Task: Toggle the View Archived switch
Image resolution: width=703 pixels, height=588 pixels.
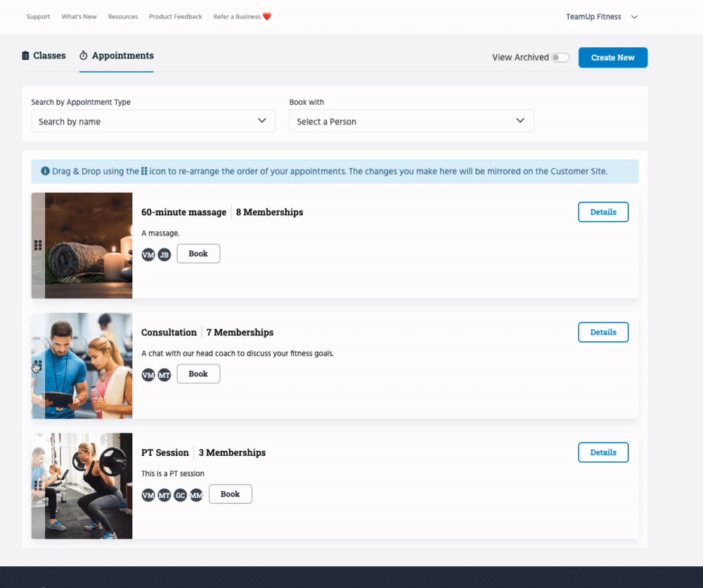Action: click(560, 58)
